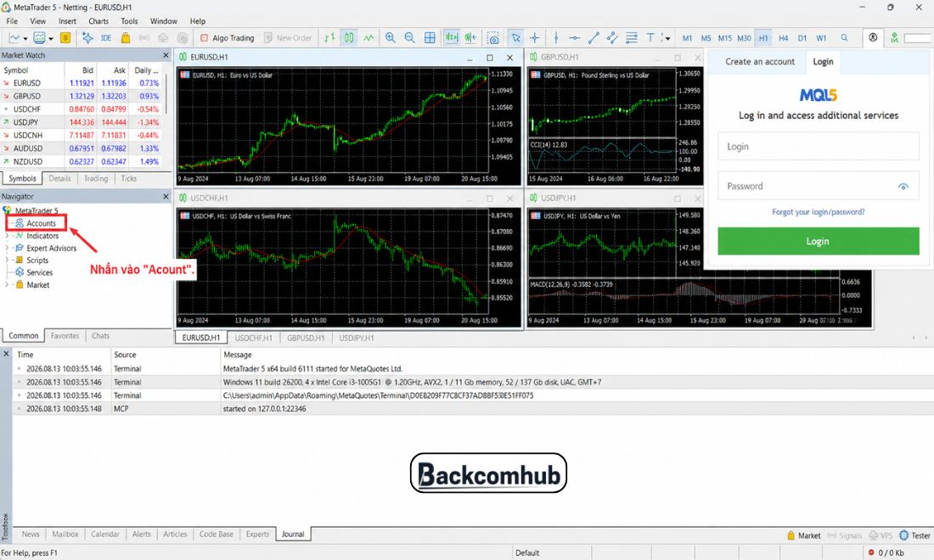Draw a vertical line tool

point(556,38)
